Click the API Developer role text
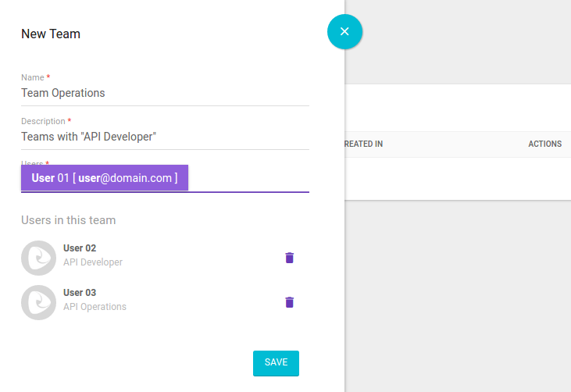571x392 pixels. 93,262
